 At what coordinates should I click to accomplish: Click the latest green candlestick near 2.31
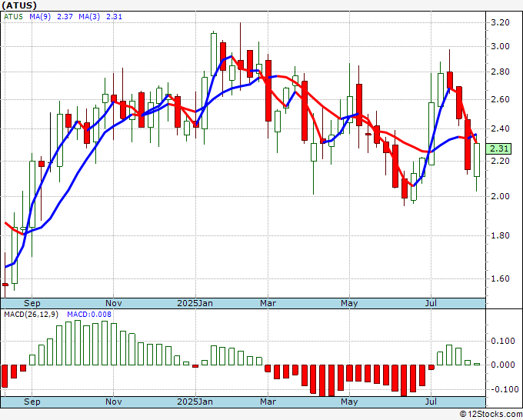[477, 160]
